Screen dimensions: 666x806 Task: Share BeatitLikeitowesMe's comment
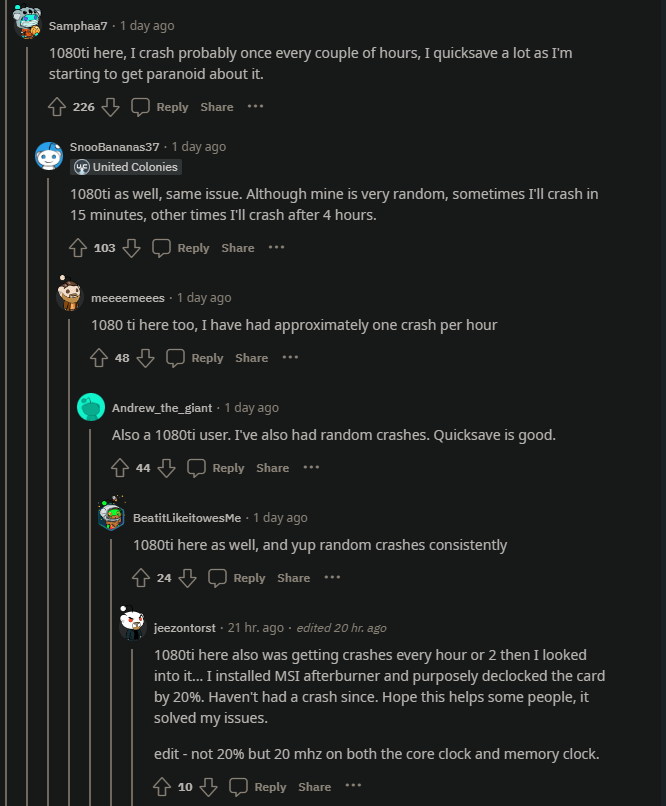click(x=293, y=578)
